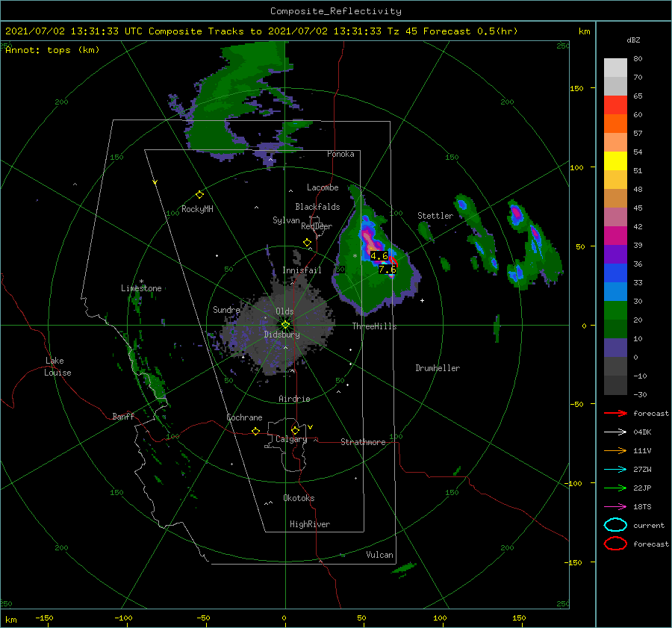Click the Vulcan town label
This screenshot has height=628, width=672.
point(379,555)
